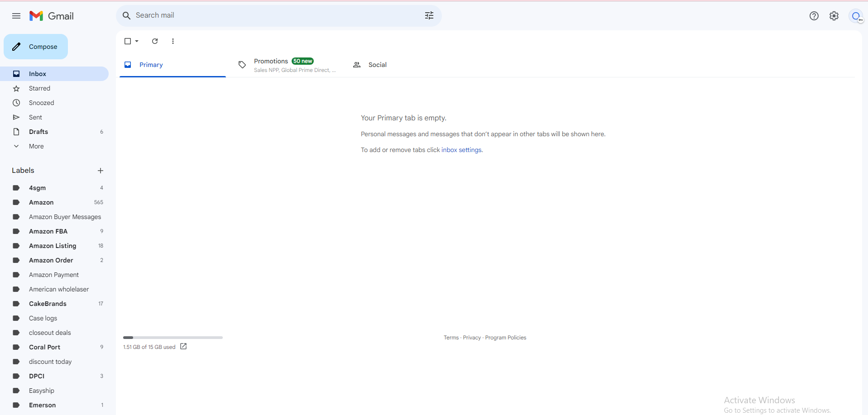Click the storage usage progress bar
Screen dimensions: 868x415
tap(173, 338)
